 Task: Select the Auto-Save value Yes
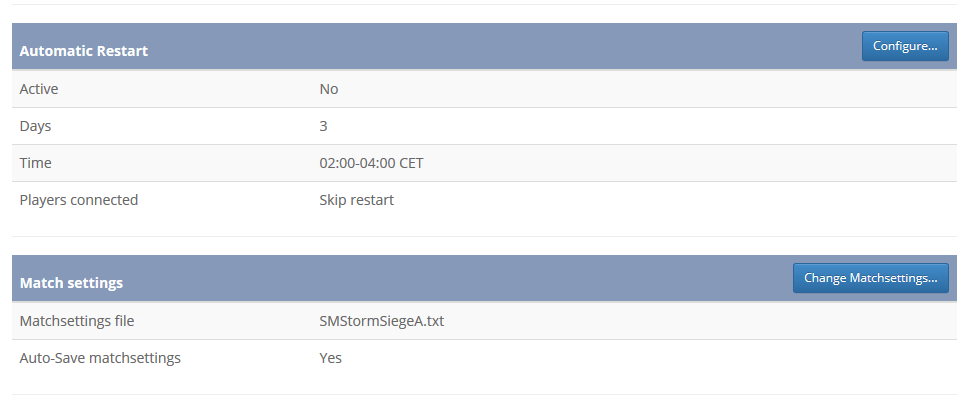[x=330, y=358]
